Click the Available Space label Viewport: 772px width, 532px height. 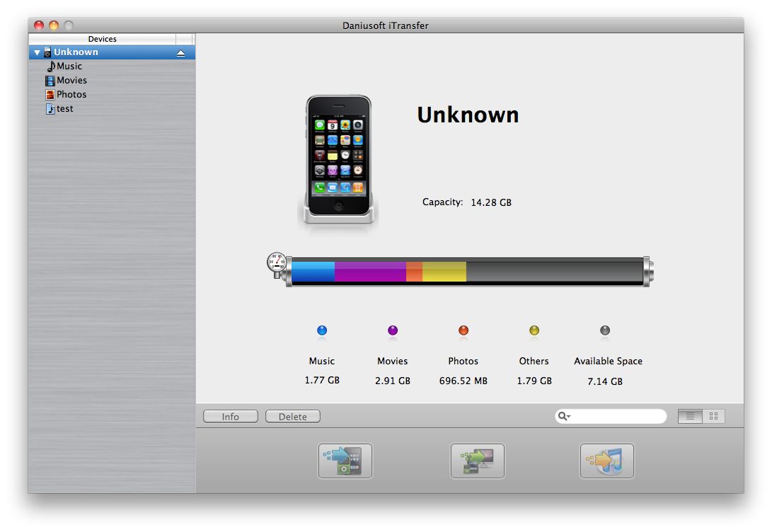(x=608, y=362)
